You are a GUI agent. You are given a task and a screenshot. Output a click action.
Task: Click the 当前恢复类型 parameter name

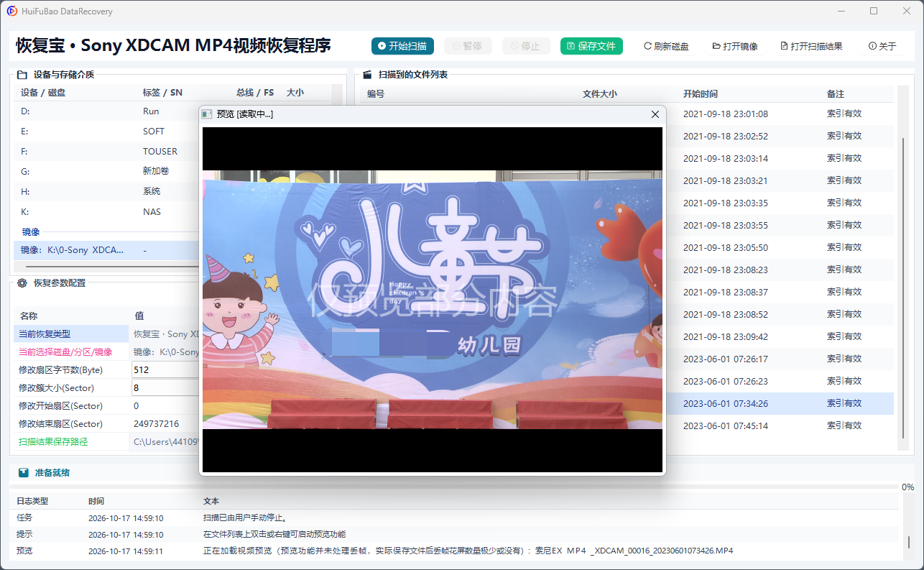tap(45, 334)
